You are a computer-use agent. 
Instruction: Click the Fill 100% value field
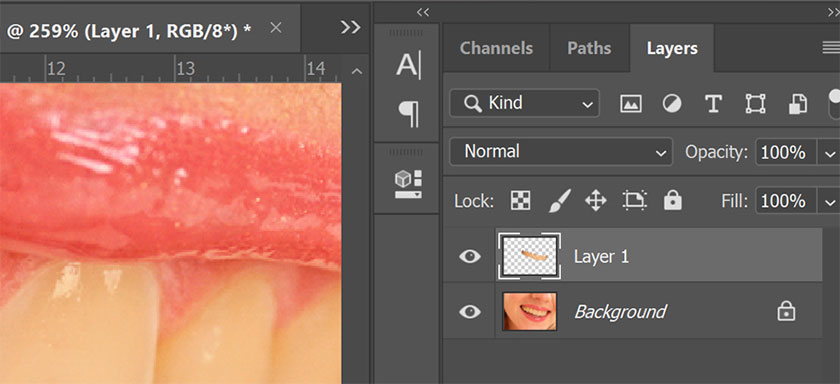786,202
